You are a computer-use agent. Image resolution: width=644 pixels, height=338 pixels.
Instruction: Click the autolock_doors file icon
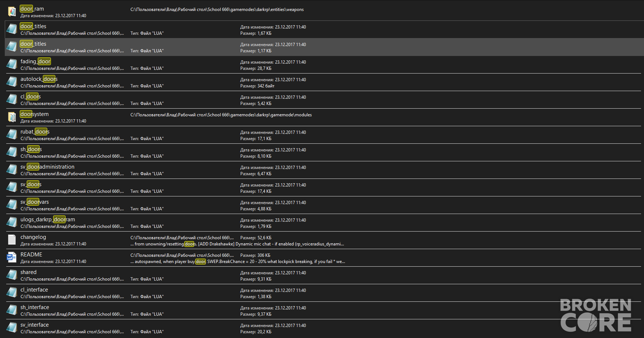(12, 82)
